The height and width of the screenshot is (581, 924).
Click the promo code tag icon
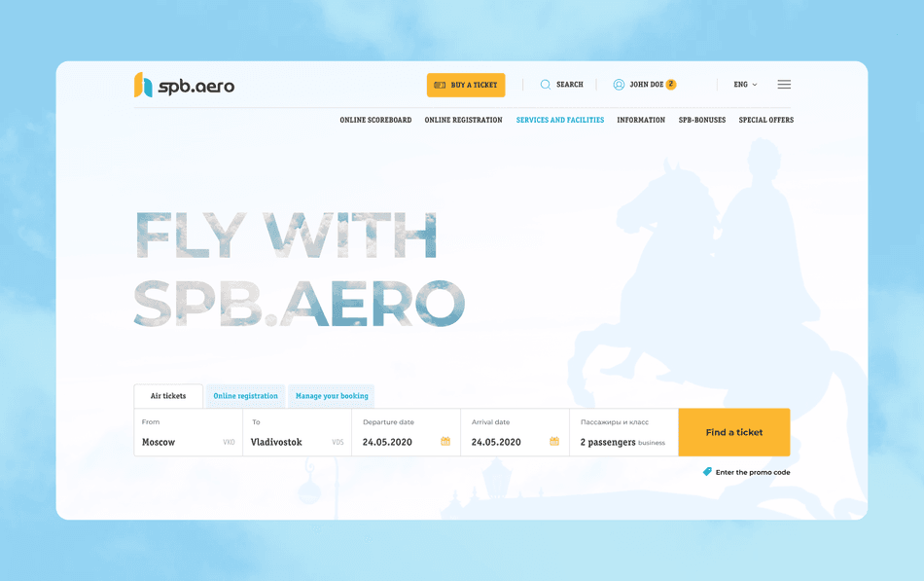707,471
